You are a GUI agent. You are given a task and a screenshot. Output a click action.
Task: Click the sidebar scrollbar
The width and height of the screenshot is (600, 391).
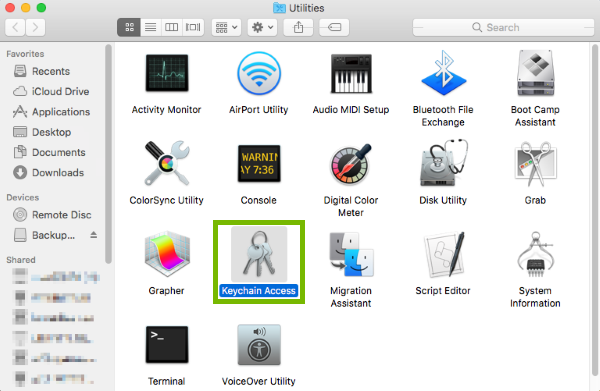108,154
